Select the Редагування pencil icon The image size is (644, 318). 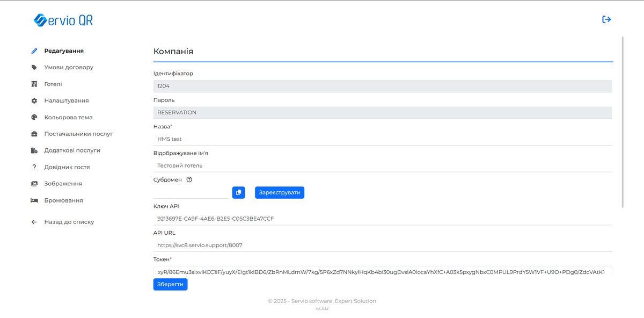(34, 50)
